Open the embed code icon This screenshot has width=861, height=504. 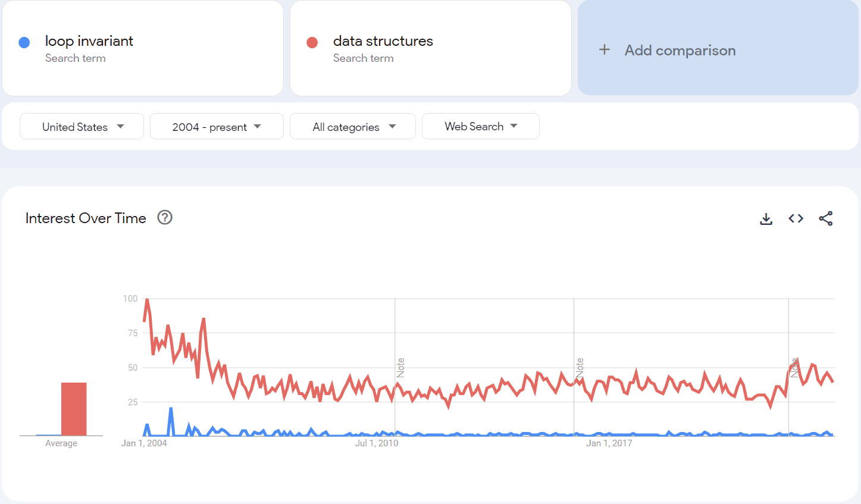click(x=796, y=218)
